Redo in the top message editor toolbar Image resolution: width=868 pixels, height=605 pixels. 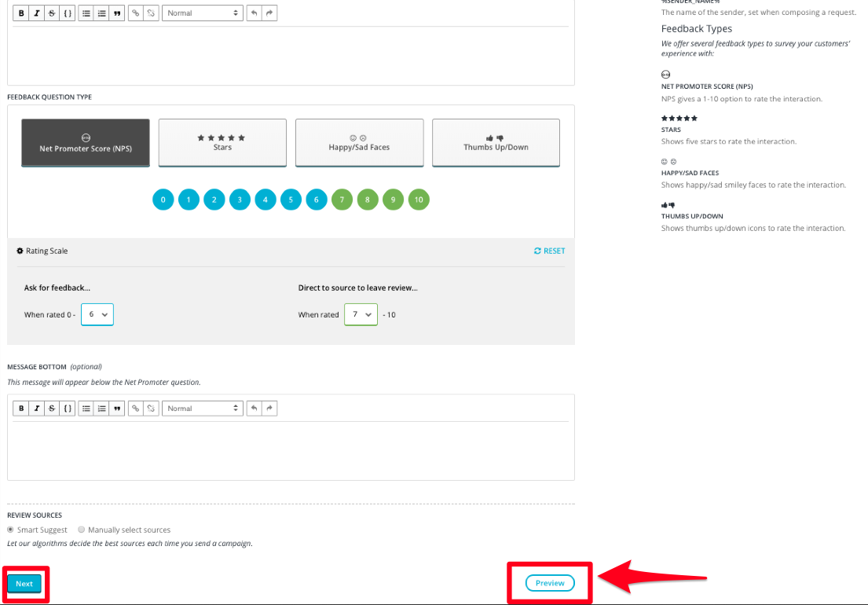pos(269,13)
